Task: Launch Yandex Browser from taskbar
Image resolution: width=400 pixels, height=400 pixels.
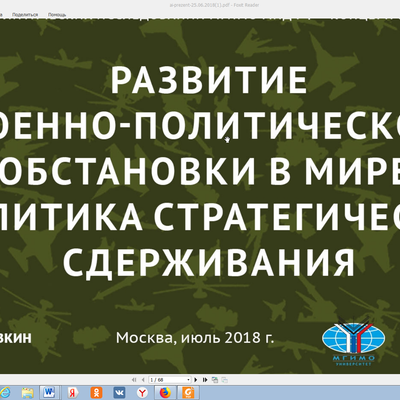Action: 142,392
